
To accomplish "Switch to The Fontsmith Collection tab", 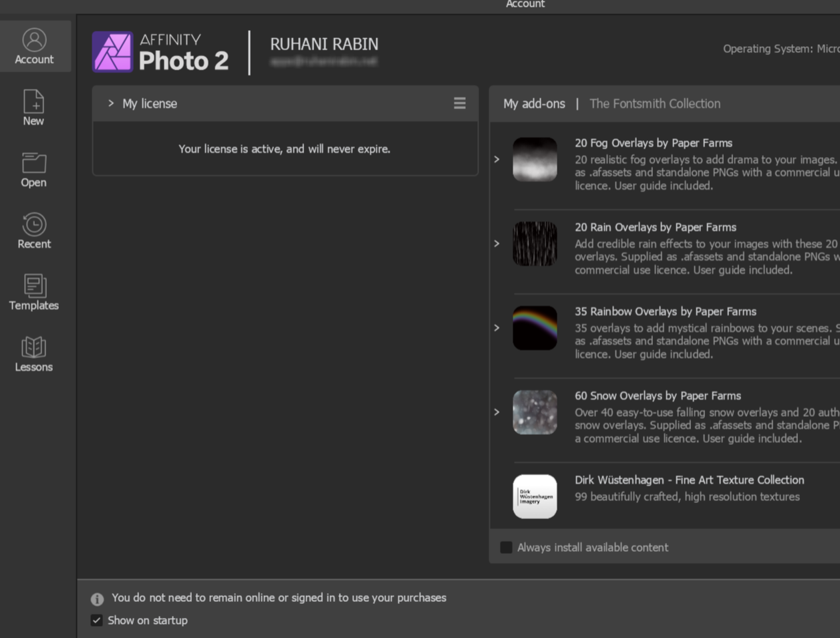I will [655, 104].
